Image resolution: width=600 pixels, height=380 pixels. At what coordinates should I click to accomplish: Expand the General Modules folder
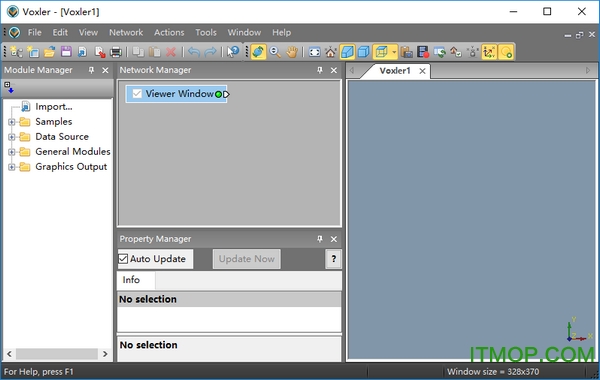click(x=11, y=152)
